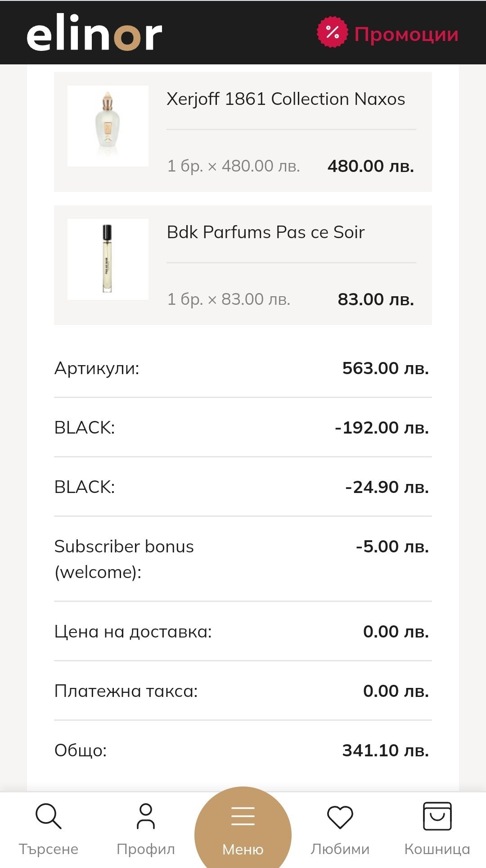Tap the 341.10 лв. total amount
Viewport: 486px width, 868px height.
pos(385,750)
